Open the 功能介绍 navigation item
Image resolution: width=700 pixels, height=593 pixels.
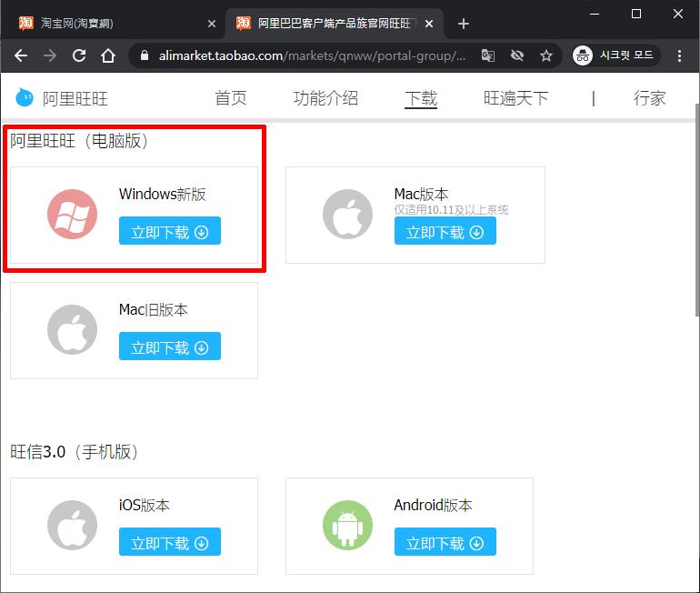point(325,98)
